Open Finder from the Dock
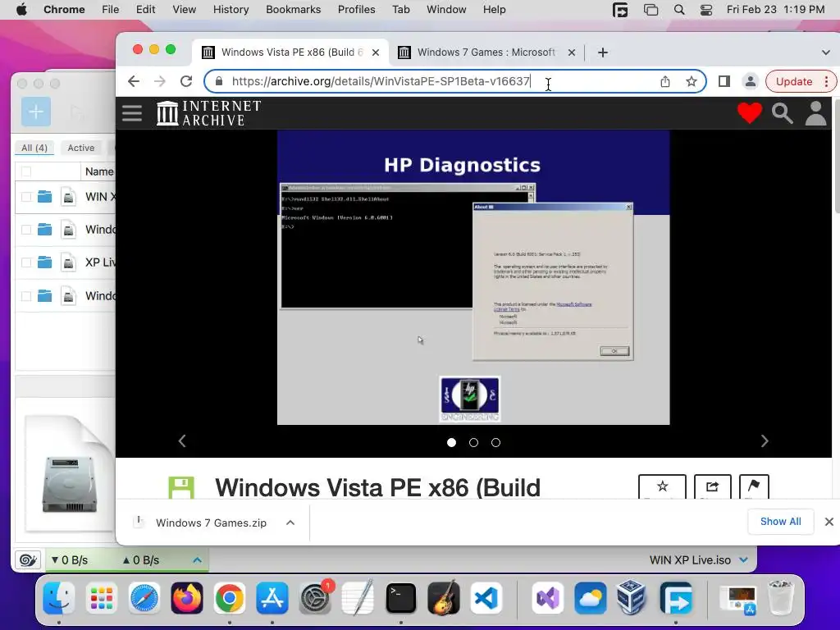This screenshot has height=630, width=840. pyautogui.click(x=58, y=598)
